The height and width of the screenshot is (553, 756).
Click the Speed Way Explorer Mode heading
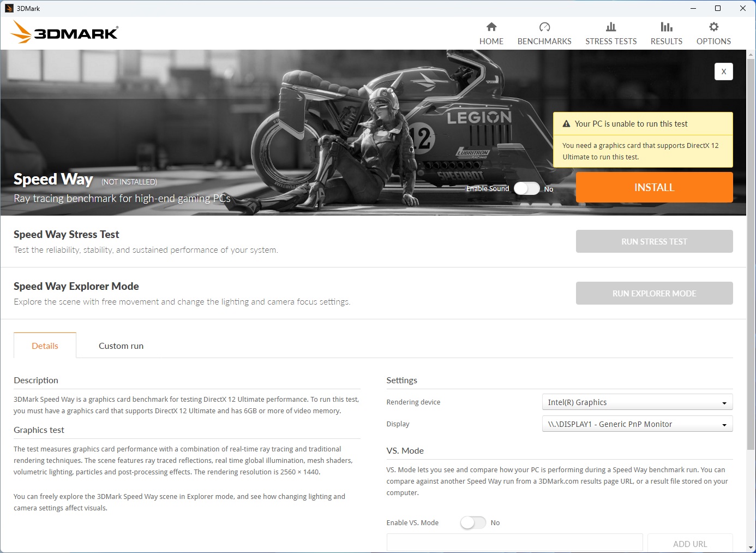pyautogui.click(x=76, y=286)
